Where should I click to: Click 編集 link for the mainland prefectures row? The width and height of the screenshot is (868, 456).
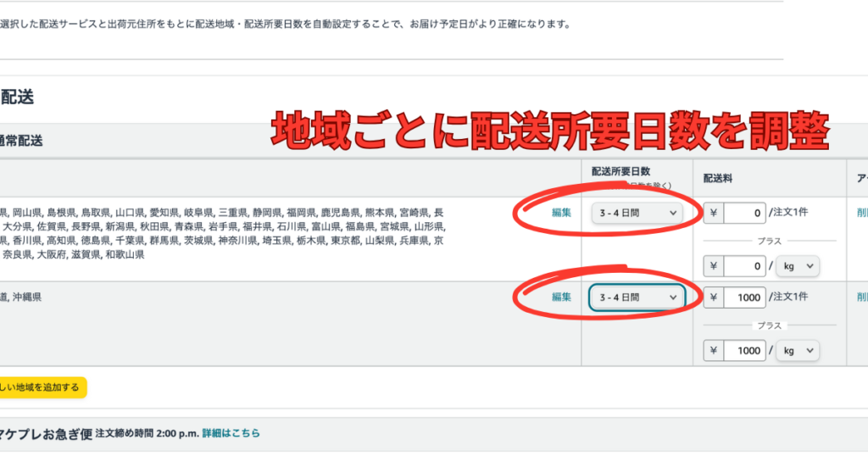pyautogui.click(x=561, y=213)
